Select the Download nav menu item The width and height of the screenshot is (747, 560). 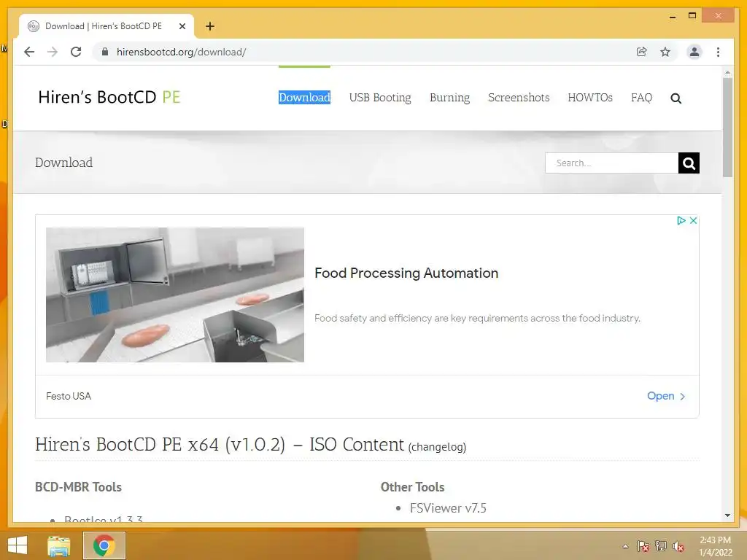click(x=304, y=97)
